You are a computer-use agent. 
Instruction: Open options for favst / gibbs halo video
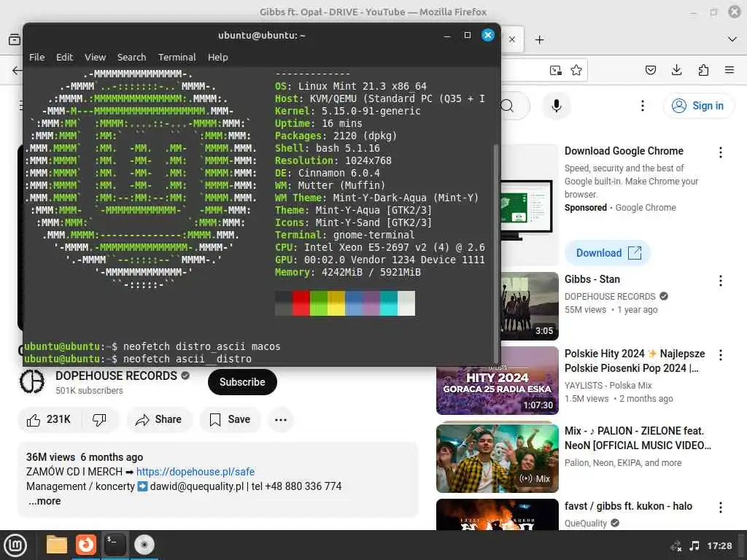[x=720, y=507]
